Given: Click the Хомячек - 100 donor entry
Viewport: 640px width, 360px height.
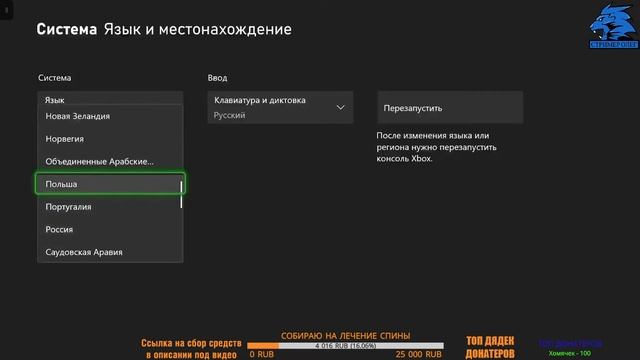Looking at the screenshot, I should click(x=570, y=353).
